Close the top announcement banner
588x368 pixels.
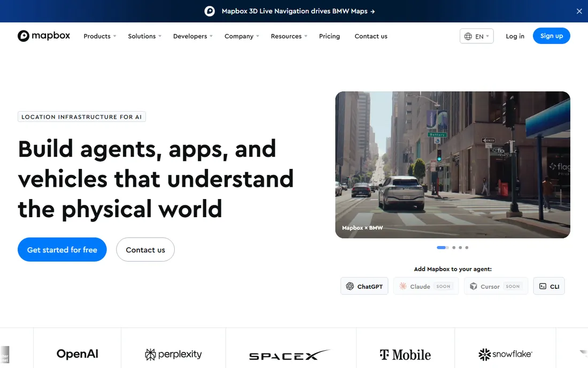pyautogui.click(x=579, y=11)
